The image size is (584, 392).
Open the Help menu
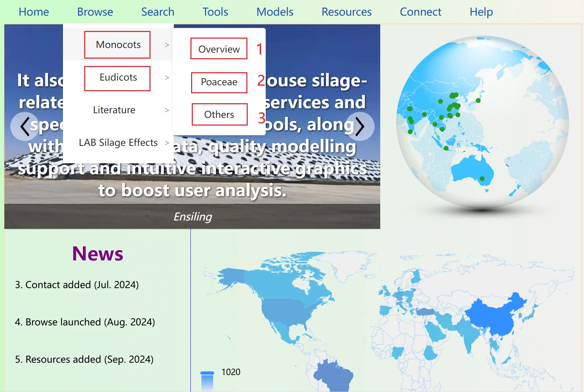tap(481, 12)
